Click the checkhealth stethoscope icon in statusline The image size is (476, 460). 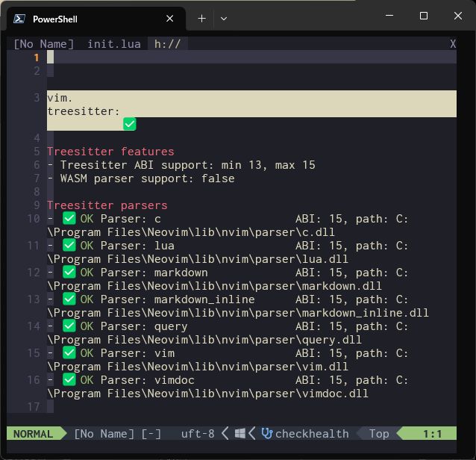(x=266, y=434)
